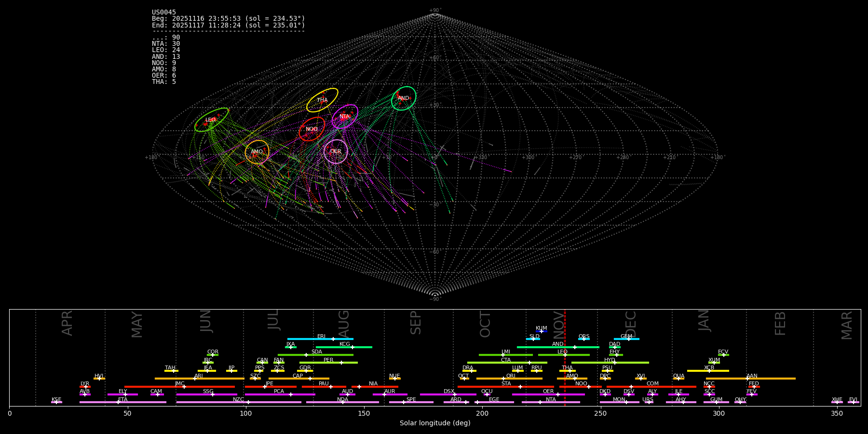868x434 pixels.
Task: Click the KUM shower bar in the timeline
Action: [542, 331]
